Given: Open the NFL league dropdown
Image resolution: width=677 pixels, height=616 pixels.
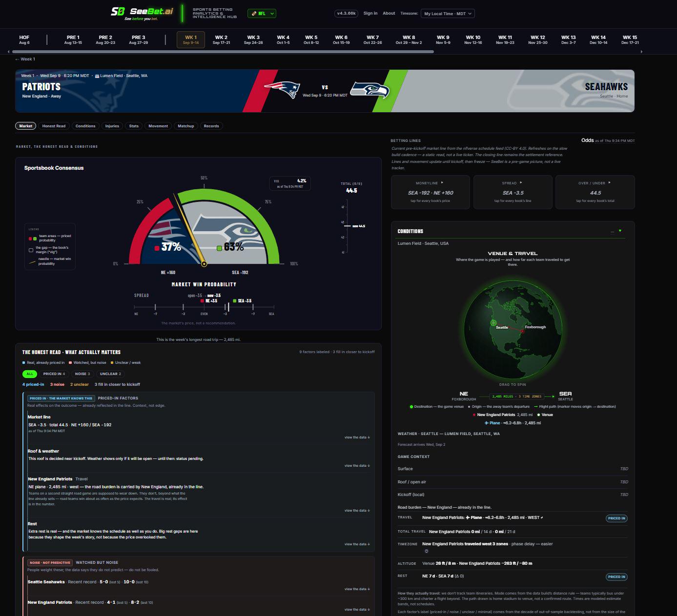Looking at the screenshot, I should [262, 14].
